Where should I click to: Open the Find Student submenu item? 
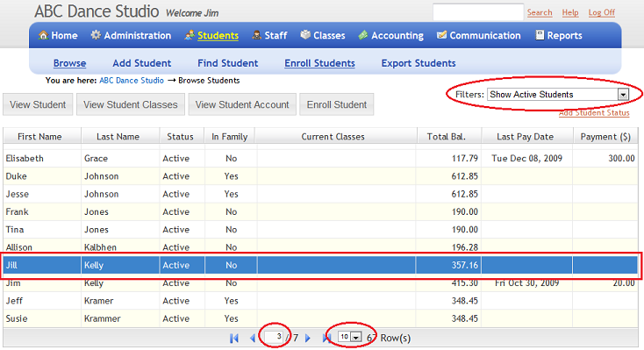227,63
